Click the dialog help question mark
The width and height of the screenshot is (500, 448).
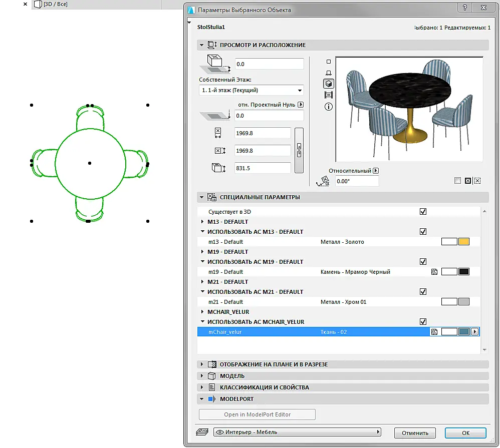465,8
